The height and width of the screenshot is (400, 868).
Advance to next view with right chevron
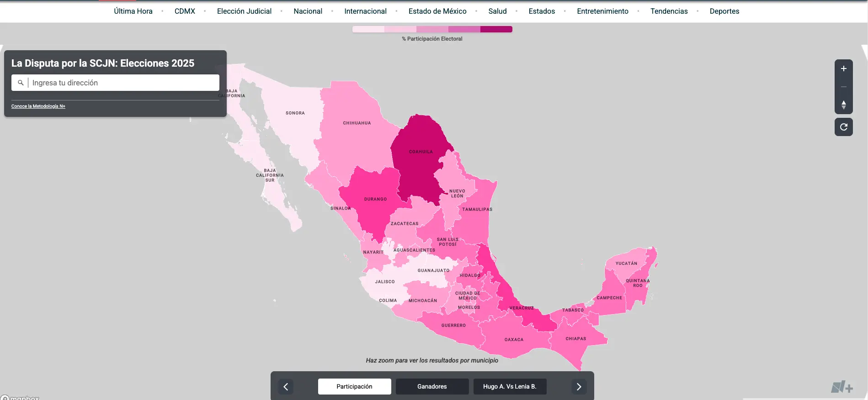579,387
